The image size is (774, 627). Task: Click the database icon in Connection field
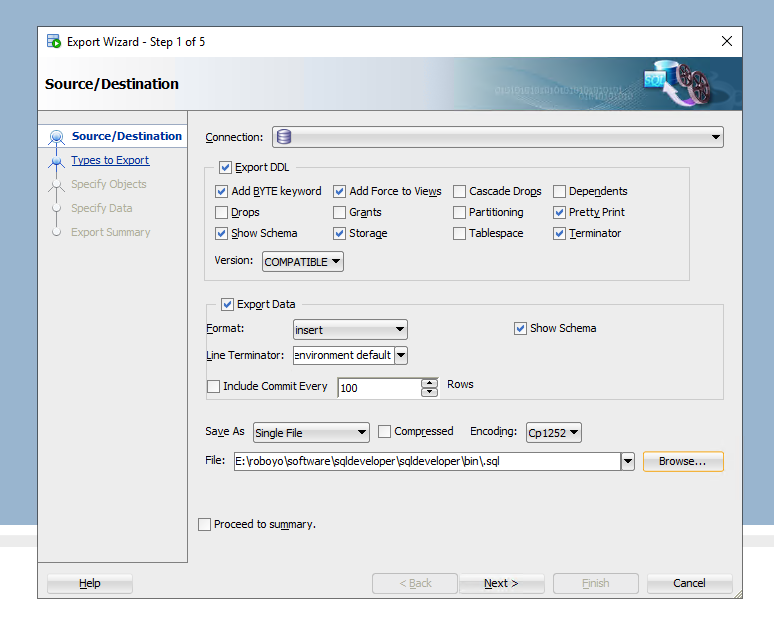[x=284, y=137]
